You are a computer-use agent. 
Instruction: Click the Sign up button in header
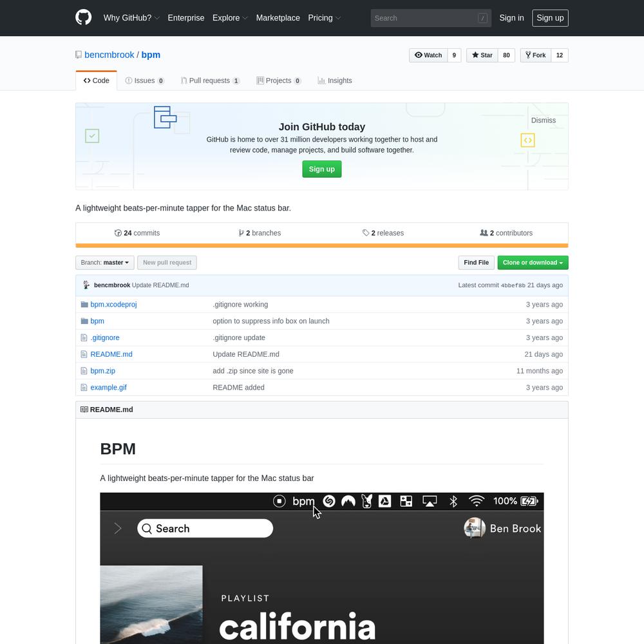point(550,18)
